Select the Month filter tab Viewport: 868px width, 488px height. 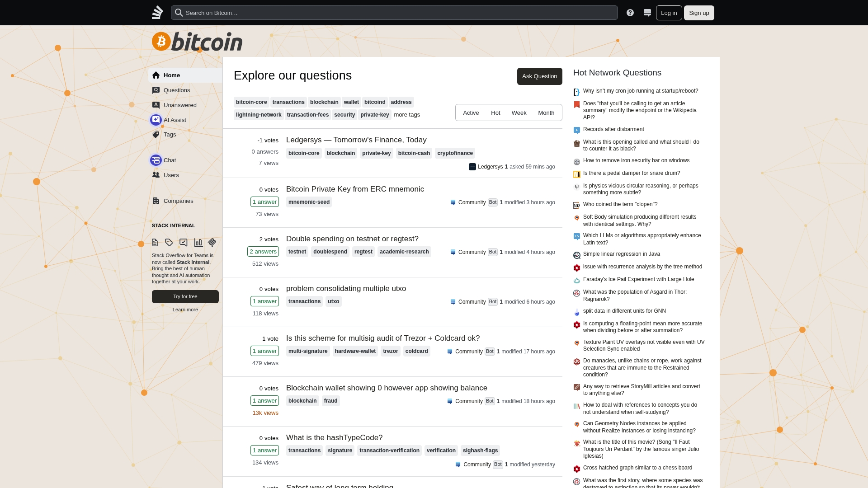coord(546,113)
